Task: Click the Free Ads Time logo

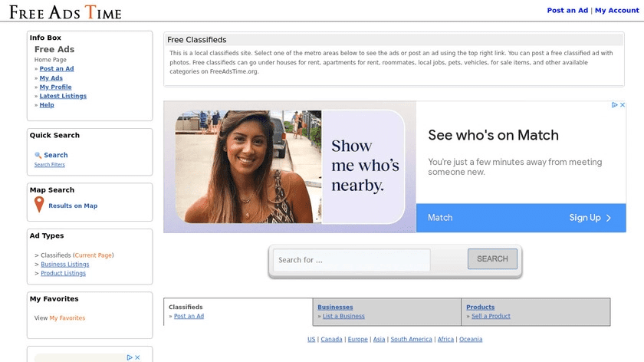Action: coord(65,12)
